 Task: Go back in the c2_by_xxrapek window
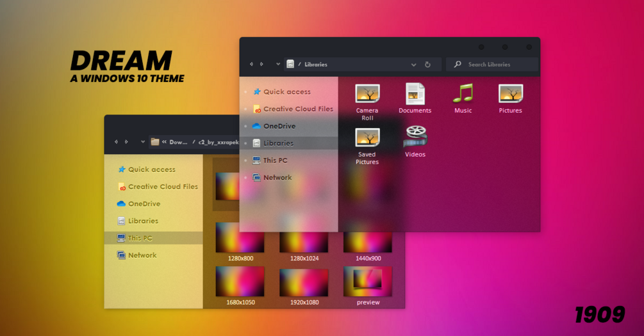pyautogui.click(x=116, y=141)
